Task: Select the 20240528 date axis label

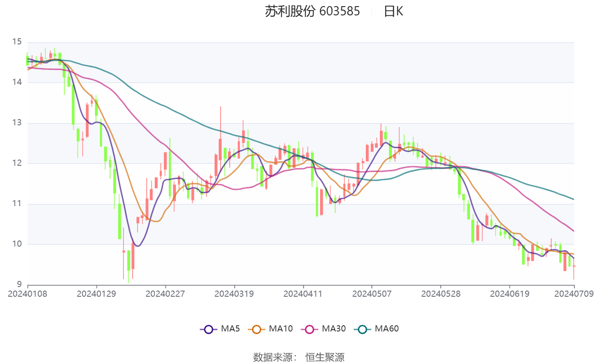Action: (441, 293)
